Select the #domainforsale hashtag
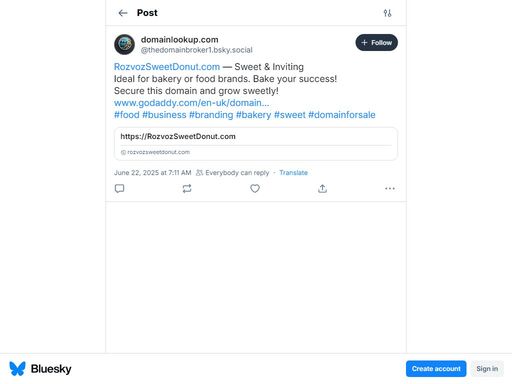512x384 pixels. tap(342, 115)
